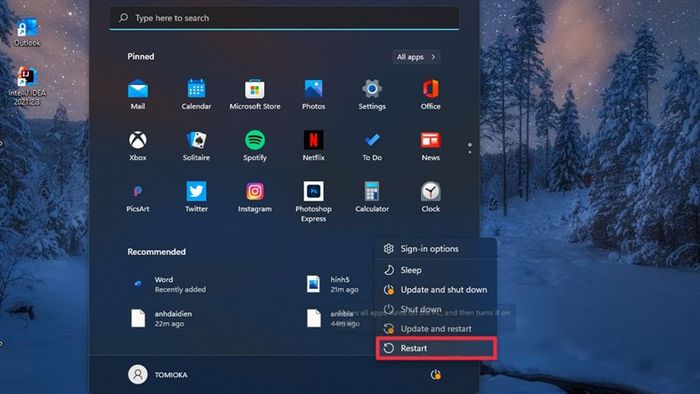Open Spotify from pinned apps
700x394 pixels.
coord(254,145)
